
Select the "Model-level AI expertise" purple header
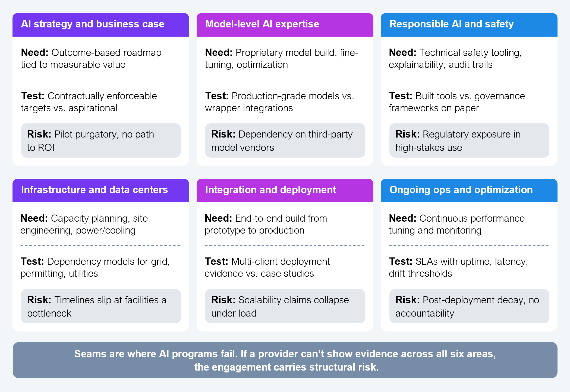coord(285,24)
